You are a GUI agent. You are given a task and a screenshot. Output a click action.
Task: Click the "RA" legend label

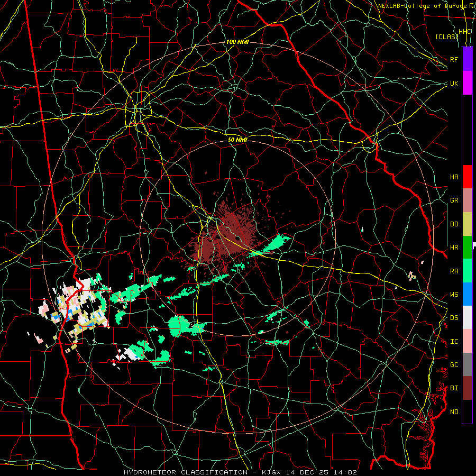click(454, 271)
